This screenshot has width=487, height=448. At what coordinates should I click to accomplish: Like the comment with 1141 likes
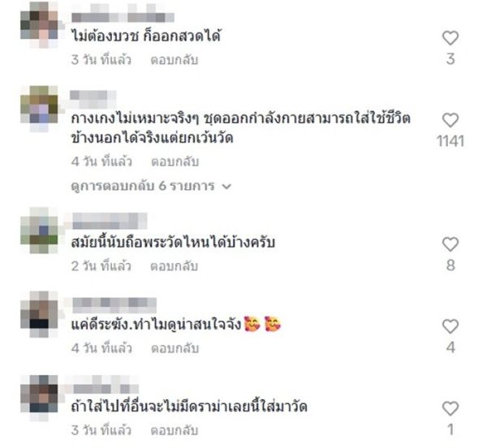(x=450, y=120)
